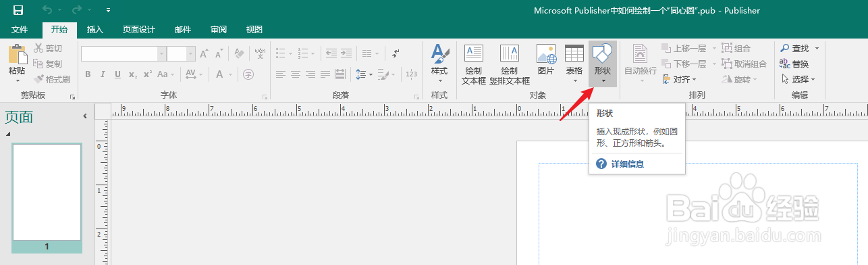This screenshot has width=868, height=265.
Task: Toggle center alignment
Action: click(296, 74)
